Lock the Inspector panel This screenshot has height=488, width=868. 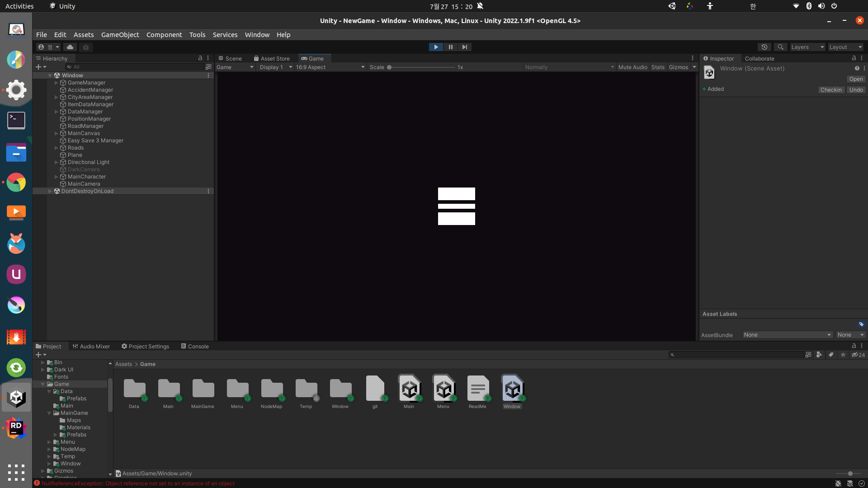(x=854, y=58)
